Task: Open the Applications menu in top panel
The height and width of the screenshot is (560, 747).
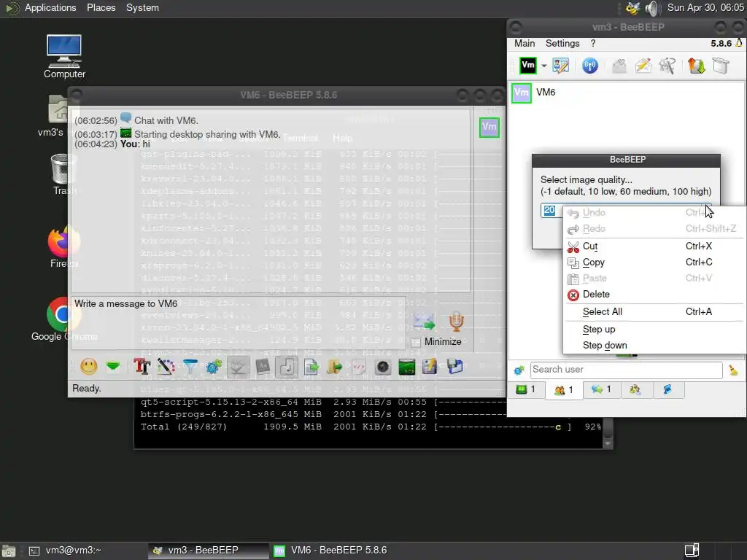Action: (x=50, y=7)
